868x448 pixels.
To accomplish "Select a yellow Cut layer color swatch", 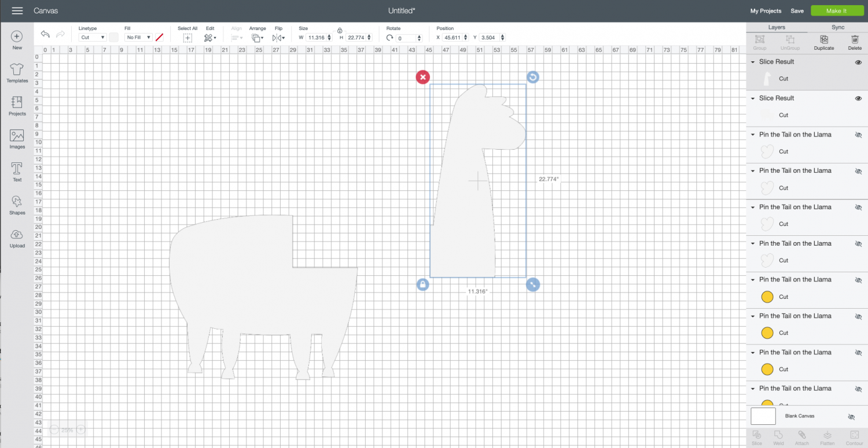I will [767, 297].
